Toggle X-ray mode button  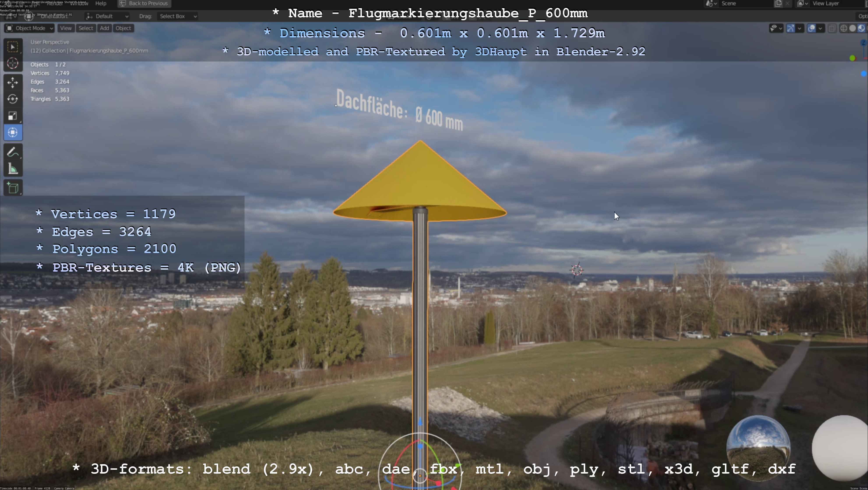[x=832, y=28]
